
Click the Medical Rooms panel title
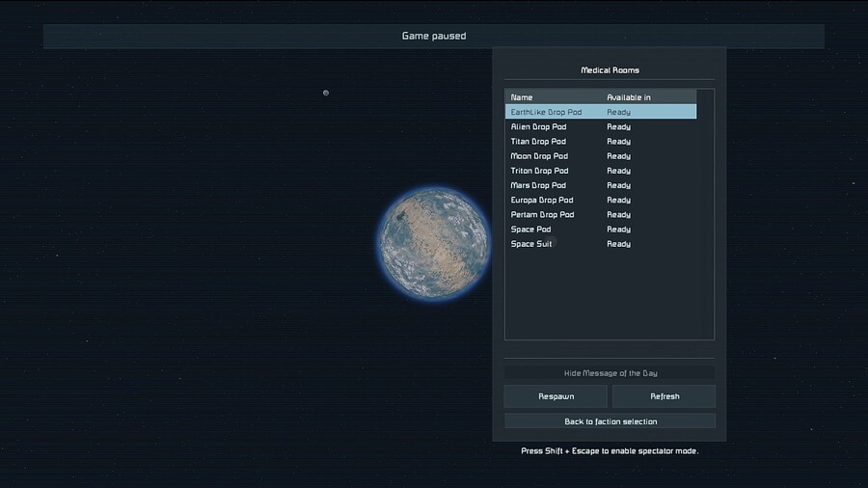coord(610,70)
